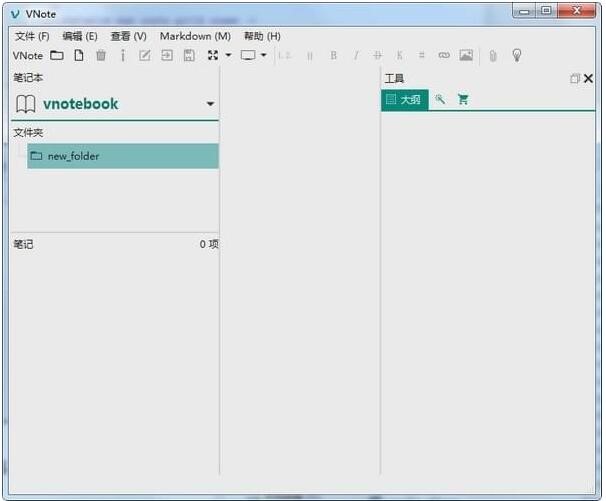Click the save note floppy icon
Screen dimensions: 606x501
pos(189,56)
